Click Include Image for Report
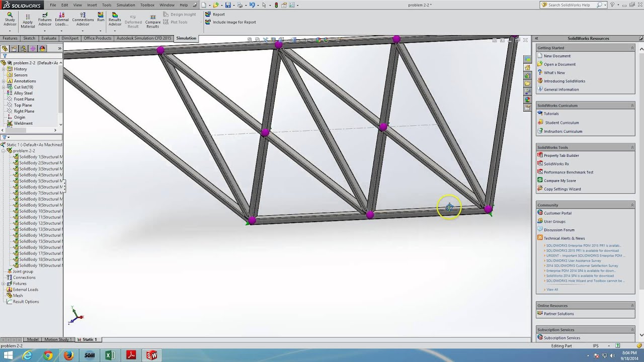This screenshot has height=362, width=644. coord(230,22)
